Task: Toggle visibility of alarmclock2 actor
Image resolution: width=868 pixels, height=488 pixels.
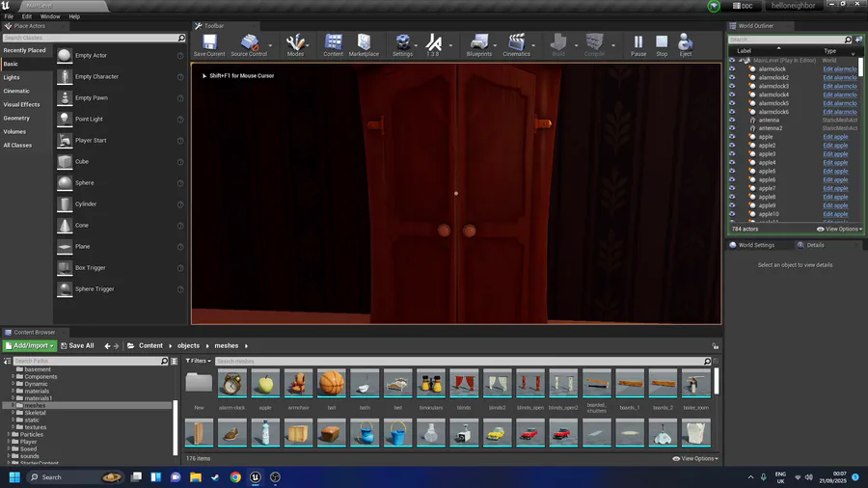Action: click(x=732, y=77)
